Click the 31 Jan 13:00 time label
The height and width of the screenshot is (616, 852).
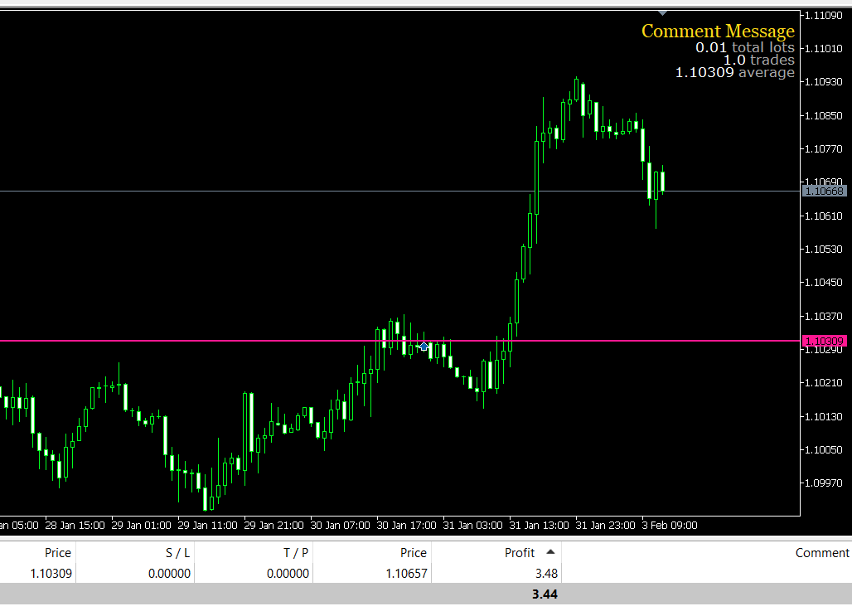[x=539, y=525]
